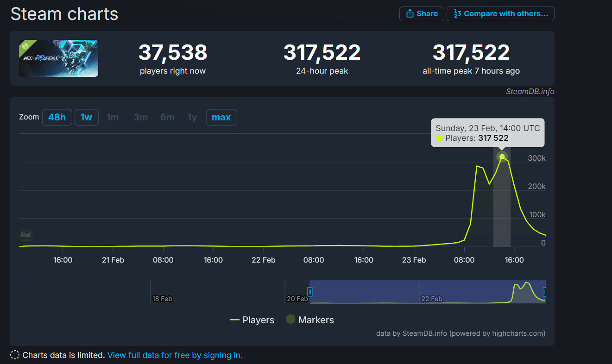Viewport: 612px width, 364px height.
Task: Choose the 3m zoom option
Action: pyautogui.click(x=141, y=117)
